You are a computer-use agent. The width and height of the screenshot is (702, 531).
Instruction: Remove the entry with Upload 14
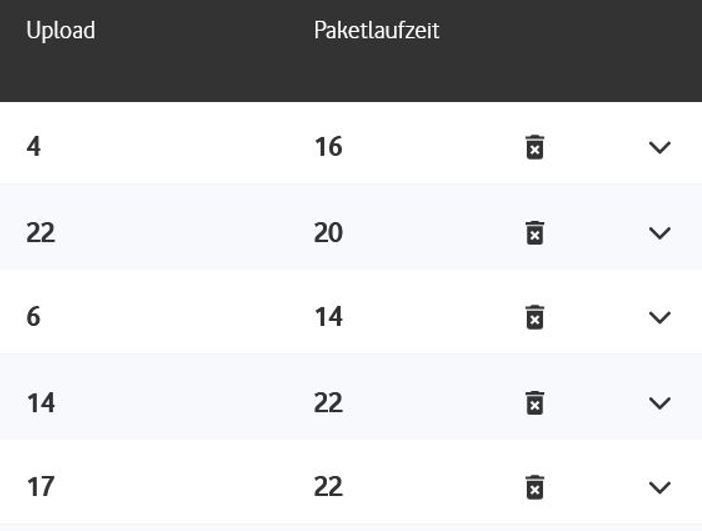pyautogui.click(x=535, y=403)
